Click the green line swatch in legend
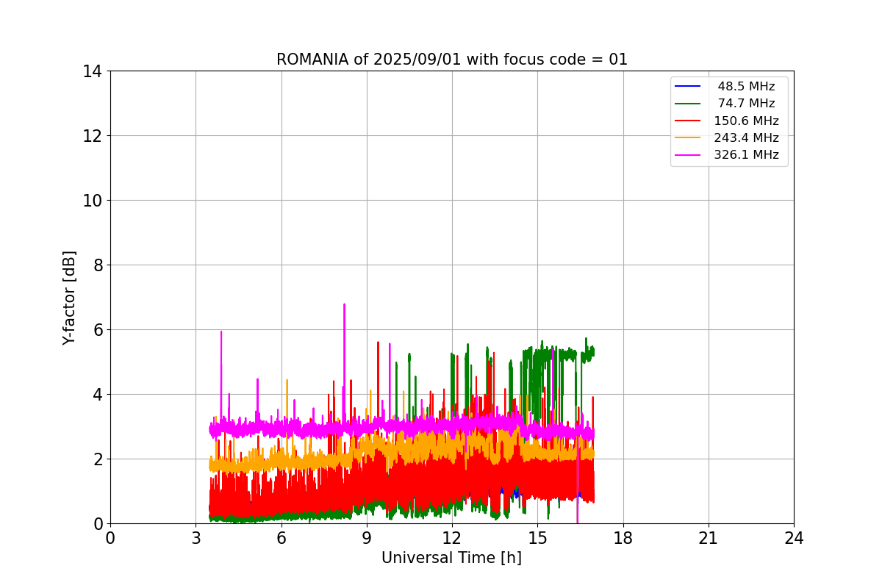This screenshot has width=882, height=588. point(688,104)
